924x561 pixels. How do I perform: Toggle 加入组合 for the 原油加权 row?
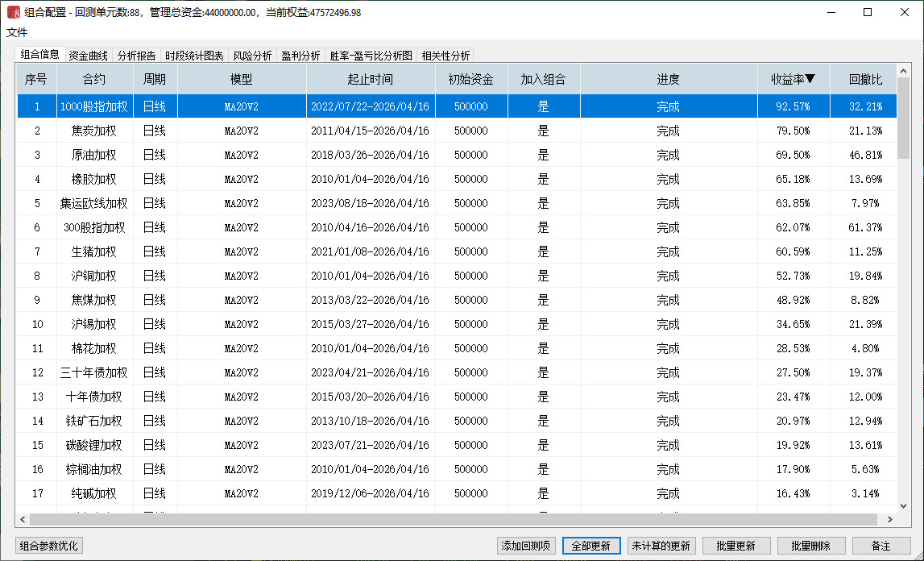pyautogui.click(x=543, y=155)
